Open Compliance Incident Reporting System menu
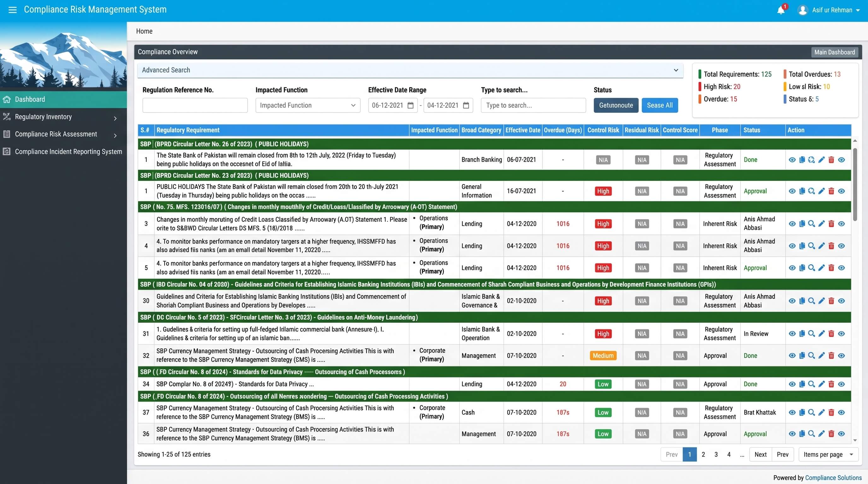 63,152
